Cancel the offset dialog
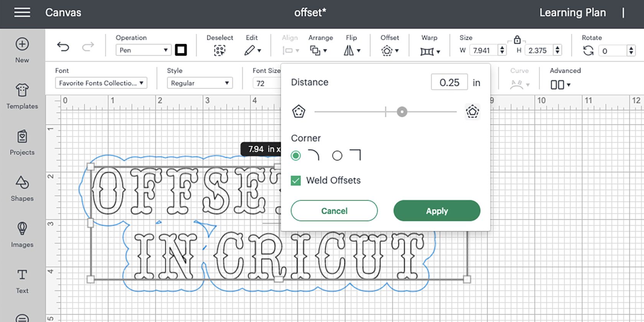Screen dimensions: 644x322 coord(334,211)
